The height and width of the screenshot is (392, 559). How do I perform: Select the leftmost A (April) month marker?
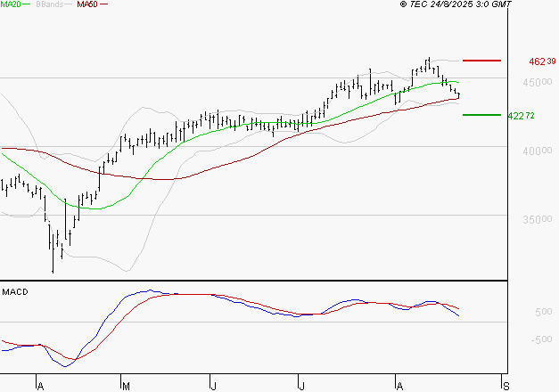point(40,385)
